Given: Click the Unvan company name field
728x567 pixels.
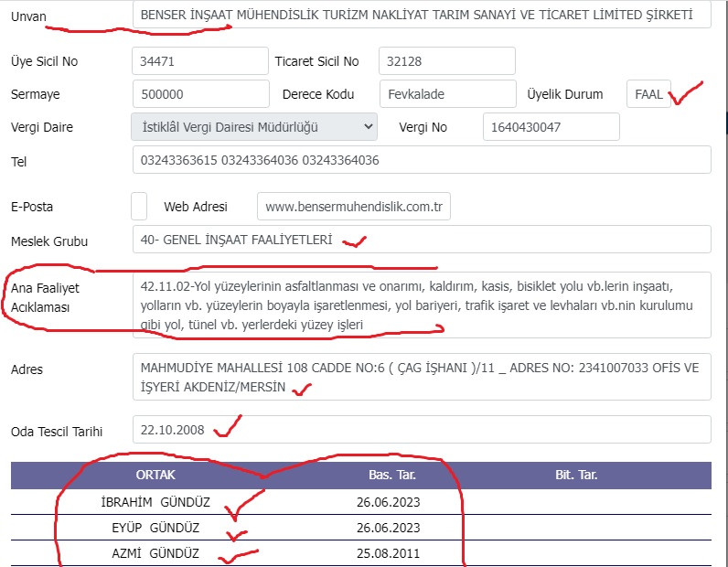Looking at the screenshot, I should tap(422, 15).
